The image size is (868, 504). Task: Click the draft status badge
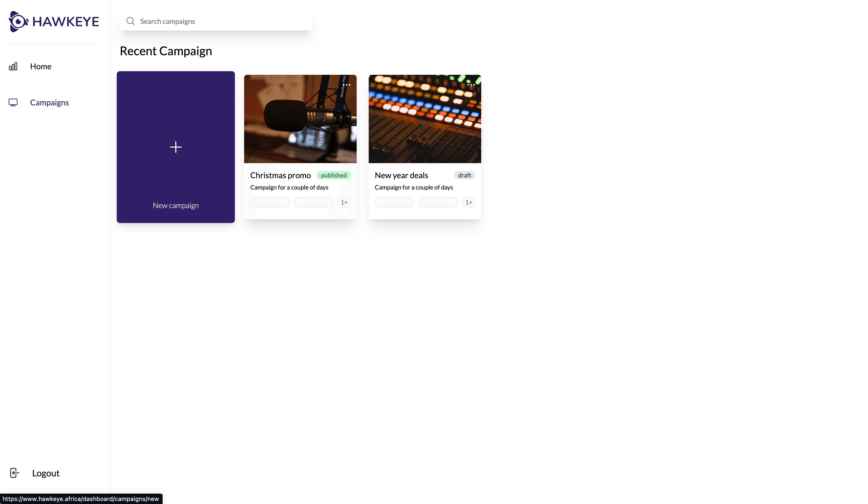(464, 176)
